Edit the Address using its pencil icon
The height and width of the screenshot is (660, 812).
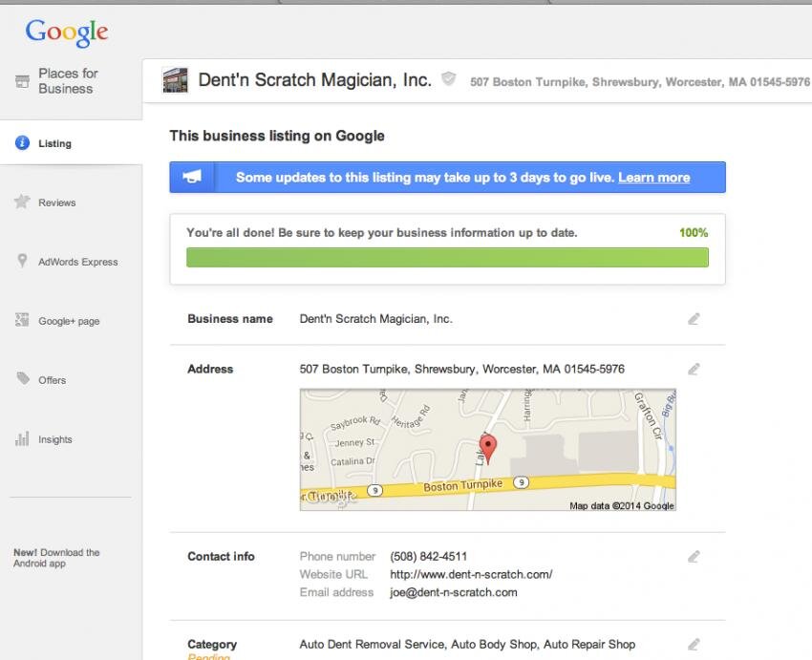(694, 369)
